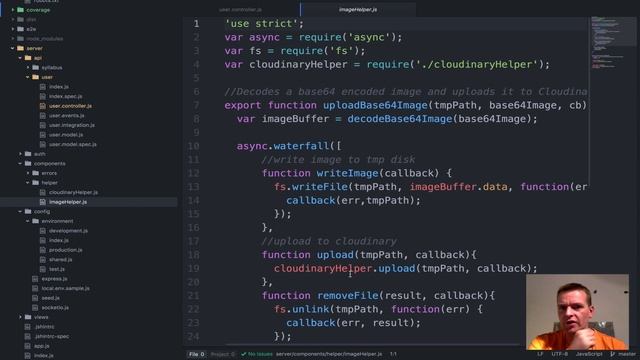Click file icon beside production.js
640x360 pixels.
42,250
